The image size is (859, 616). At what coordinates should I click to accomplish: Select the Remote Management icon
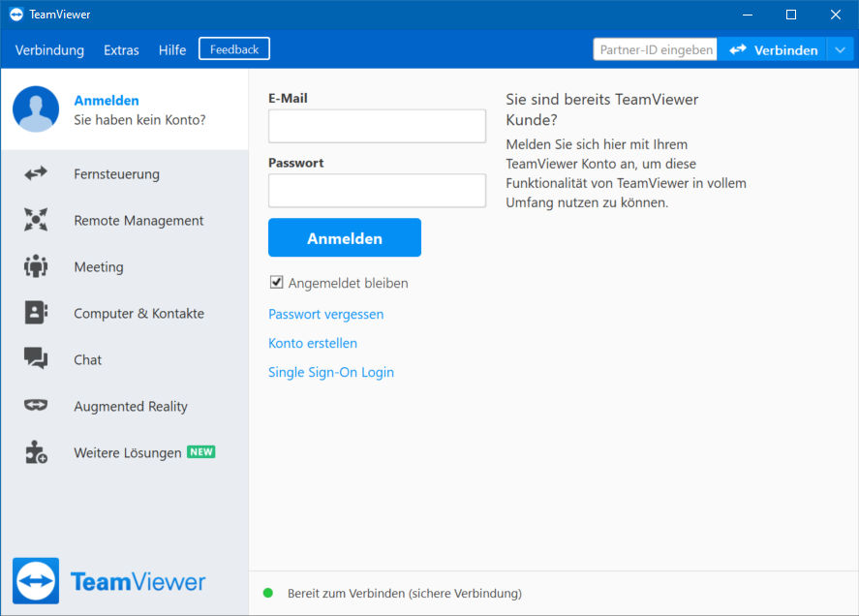click(x=36, y=220)
